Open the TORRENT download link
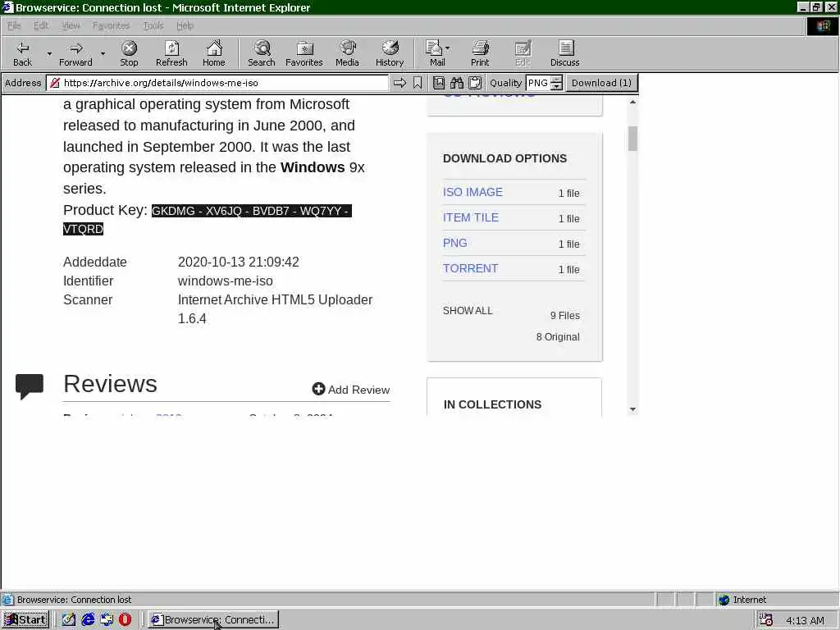840x630 pixels. (x=470, y=268)
